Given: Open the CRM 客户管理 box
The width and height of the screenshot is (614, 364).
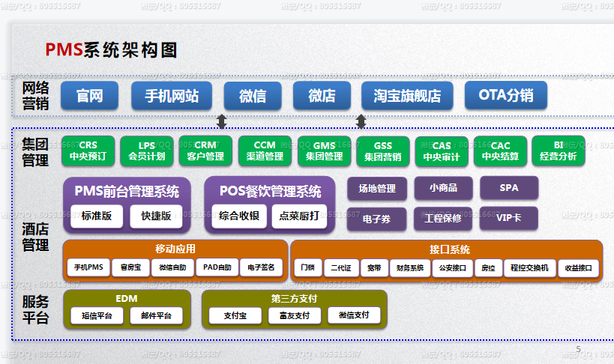Looking at the screenshot, I should [205, 151].
